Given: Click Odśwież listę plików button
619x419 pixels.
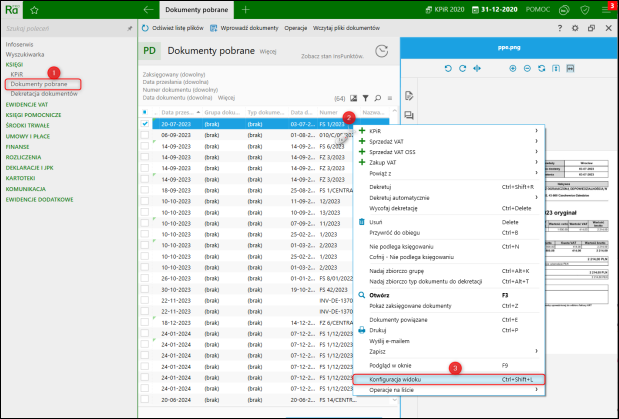Looking at the screenshot, I should coord(173,27).
